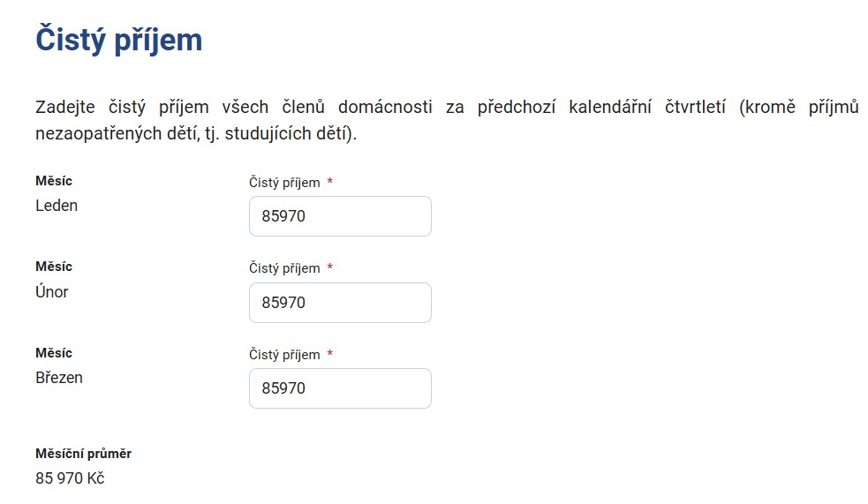Click the Čistý příjem label above the Leden field

pos(284,183)
